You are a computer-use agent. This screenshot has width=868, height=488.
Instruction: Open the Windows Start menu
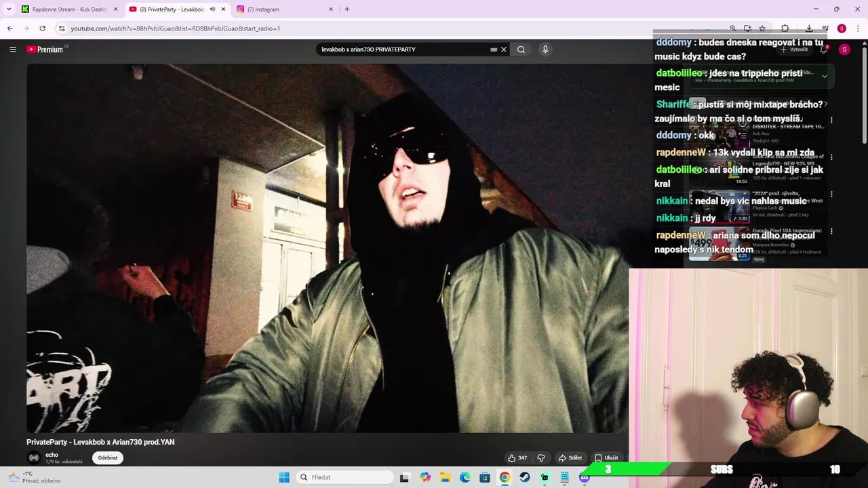pyautogui.click(x=284, y=477)
